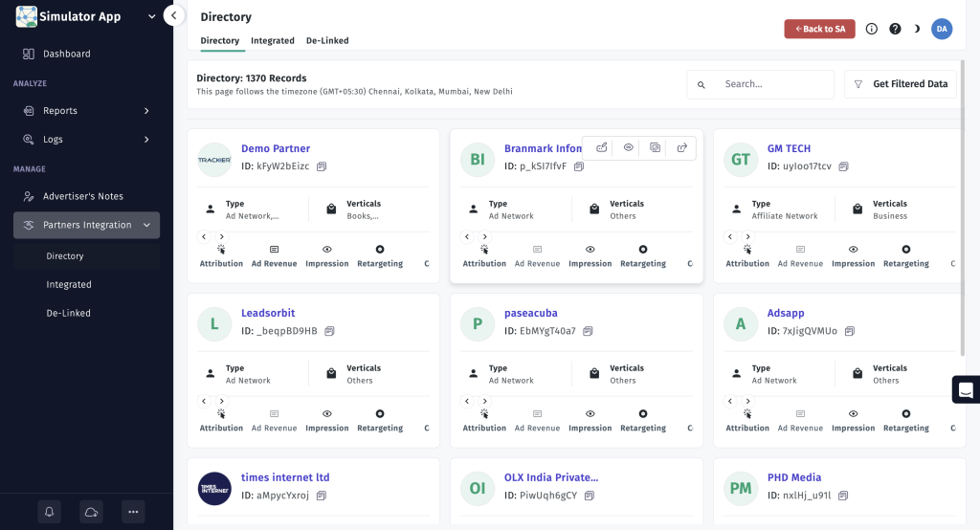This screenshot has width=980, height=530.
Task: Click the notification bell icon in sidebar
Action: [50, 512]
